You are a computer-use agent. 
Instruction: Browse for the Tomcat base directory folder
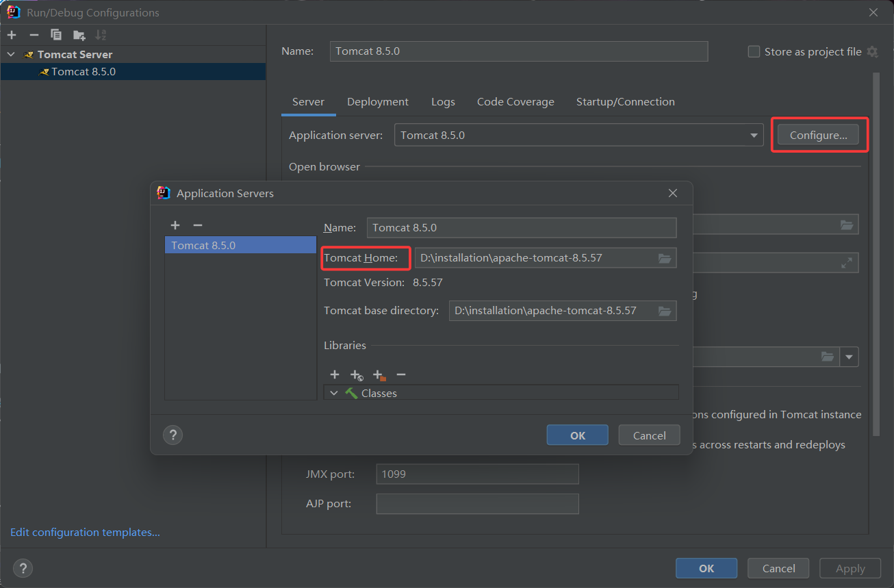coord(665,311)
